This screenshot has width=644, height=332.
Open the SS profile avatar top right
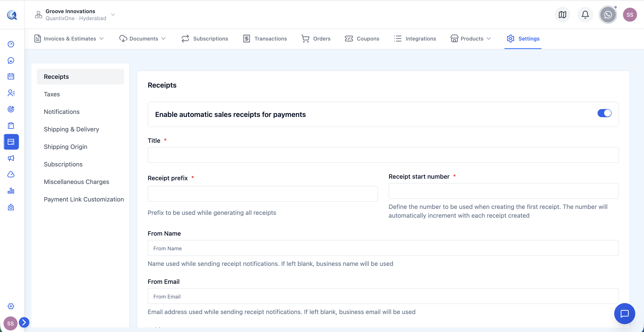(x=630, y=15)
